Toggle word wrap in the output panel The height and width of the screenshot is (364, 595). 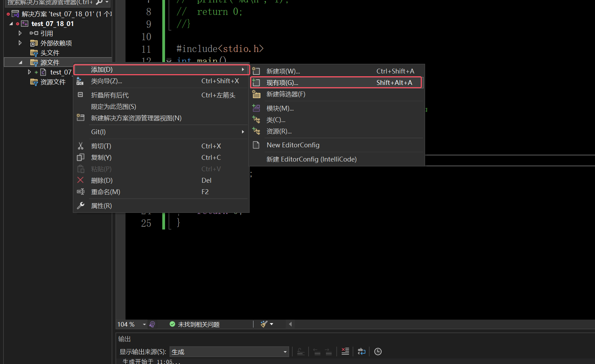362,352
